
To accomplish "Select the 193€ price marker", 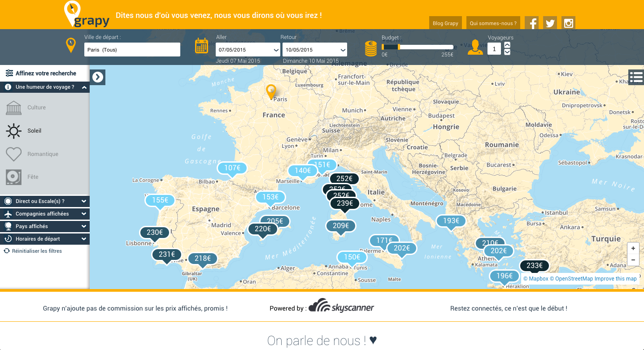I will [451, 222].
